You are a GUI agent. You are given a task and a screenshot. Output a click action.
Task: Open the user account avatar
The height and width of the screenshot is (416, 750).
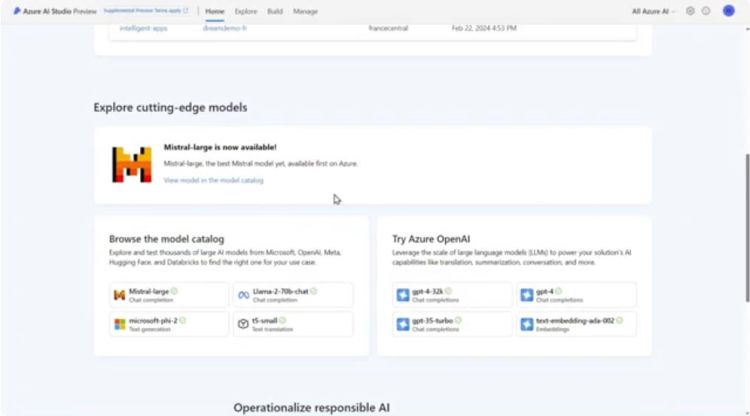coord(728,11)
